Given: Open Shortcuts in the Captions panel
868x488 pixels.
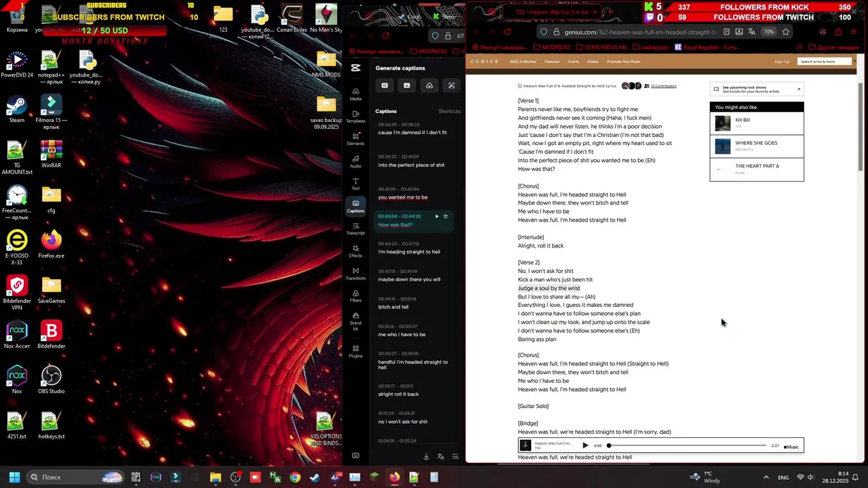Looking at the screenshot, I should (449, 111).
